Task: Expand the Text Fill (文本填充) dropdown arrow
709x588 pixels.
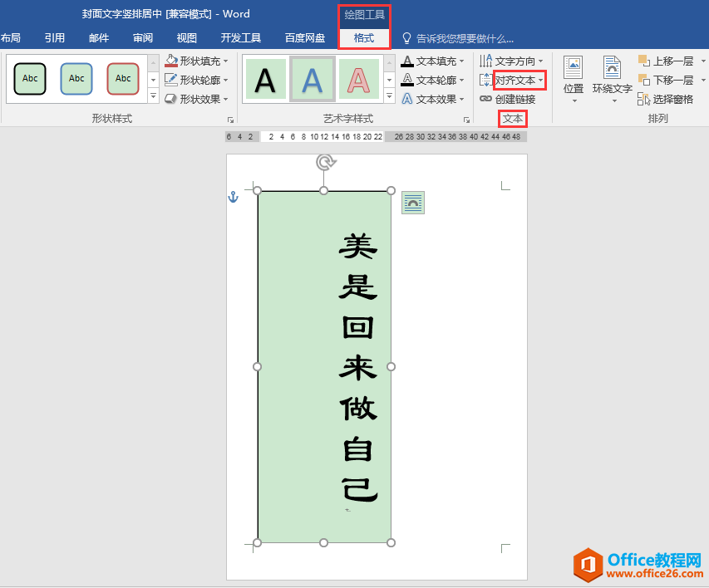Action: point(462,61)
